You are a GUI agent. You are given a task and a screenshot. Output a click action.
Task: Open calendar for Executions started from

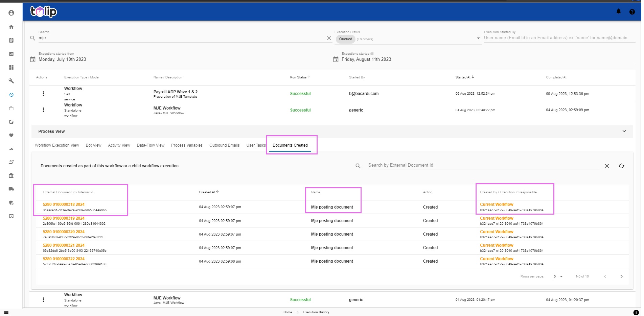[33, 59]
